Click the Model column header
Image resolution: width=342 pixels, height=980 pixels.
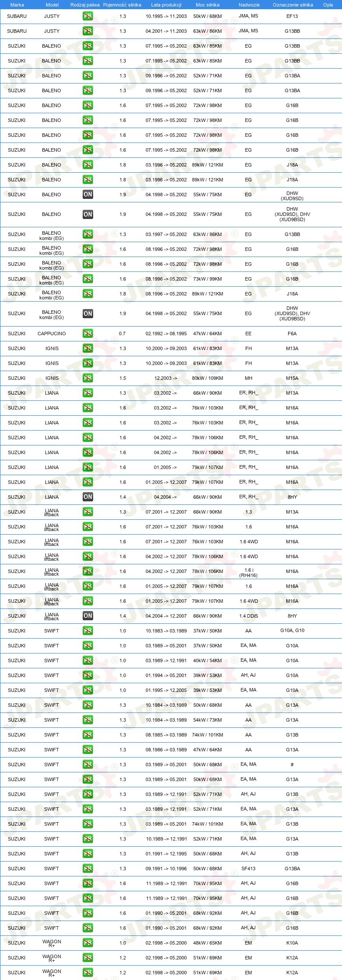point(52,5)
